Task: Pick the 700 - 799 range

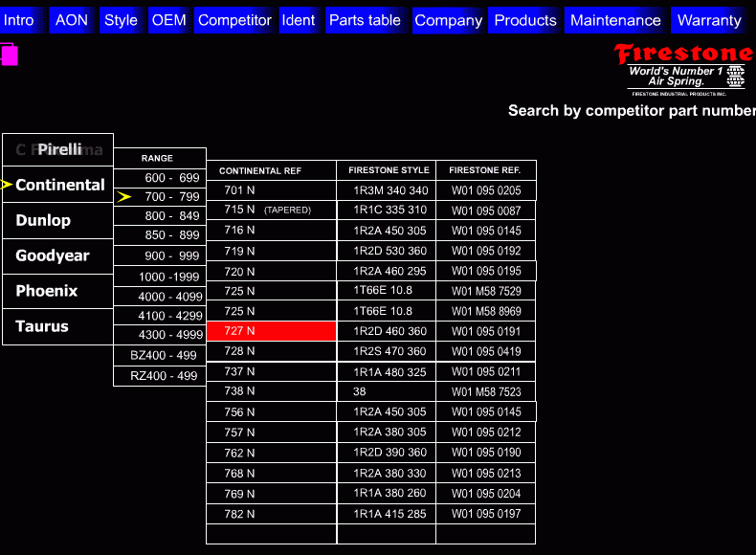Action: [160, 197]
